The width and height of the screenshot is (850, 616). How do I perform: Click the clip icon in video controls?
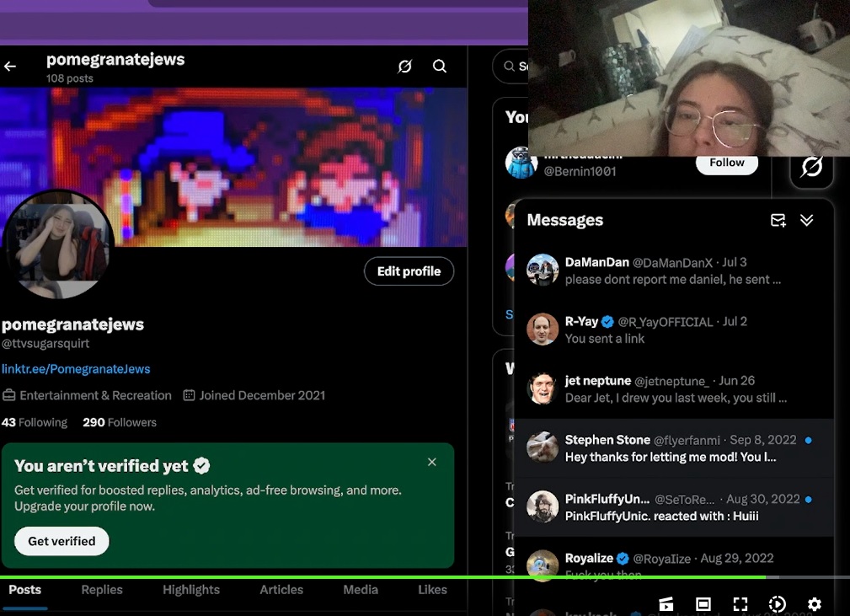click(666, 604)
